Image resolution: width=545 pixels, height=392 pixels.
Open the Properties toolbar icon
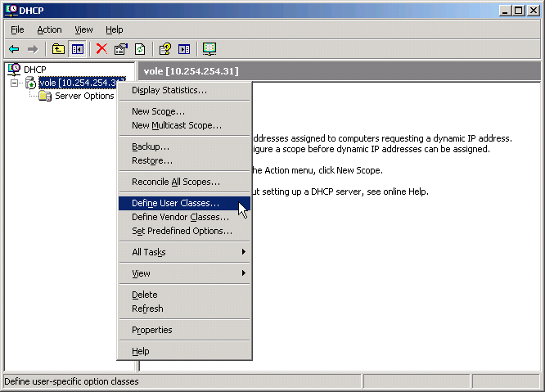(x=121, y=49)
